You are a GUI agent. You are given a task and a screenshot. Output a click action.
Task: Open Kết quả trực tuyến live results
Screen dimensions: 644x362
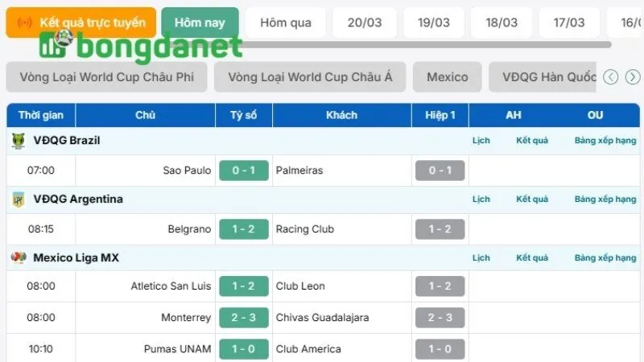(x=81, y=23)
